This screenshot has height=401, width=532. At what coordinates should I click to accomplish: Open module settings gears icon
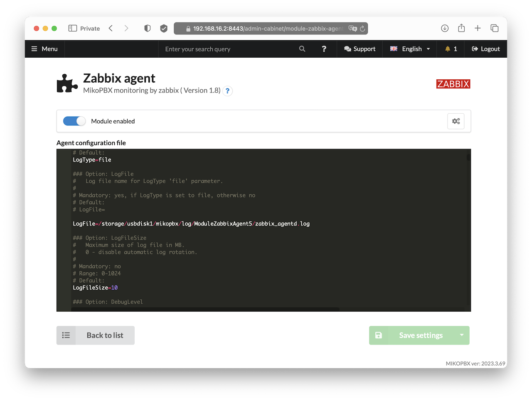point(456,121)
